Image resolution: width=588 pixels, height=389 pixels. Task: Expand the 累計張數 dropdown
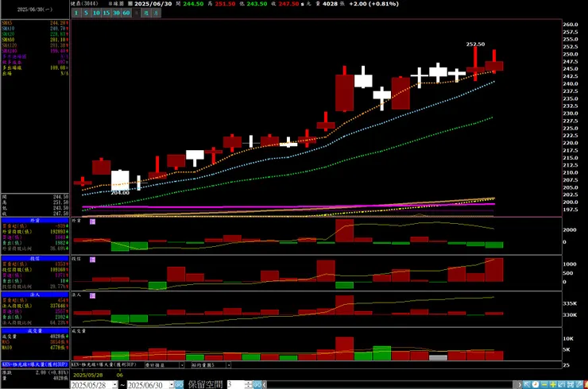point(182,364)
